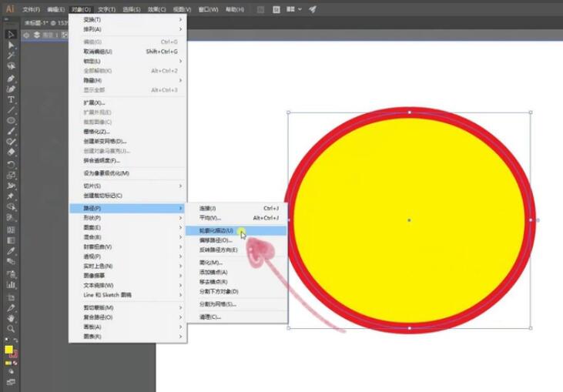
Task: Choose 轮廓化描边 in the Path submenu
Action: [236, 230]
